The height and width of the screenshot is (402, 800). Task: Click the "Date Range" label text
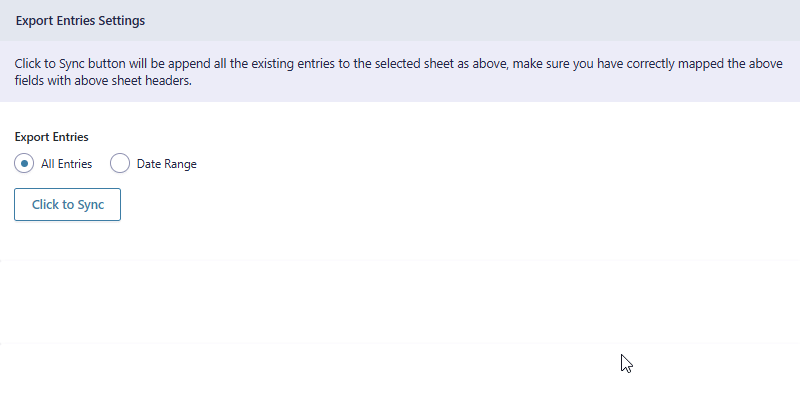pyautogui.click(x=166, y=164)
